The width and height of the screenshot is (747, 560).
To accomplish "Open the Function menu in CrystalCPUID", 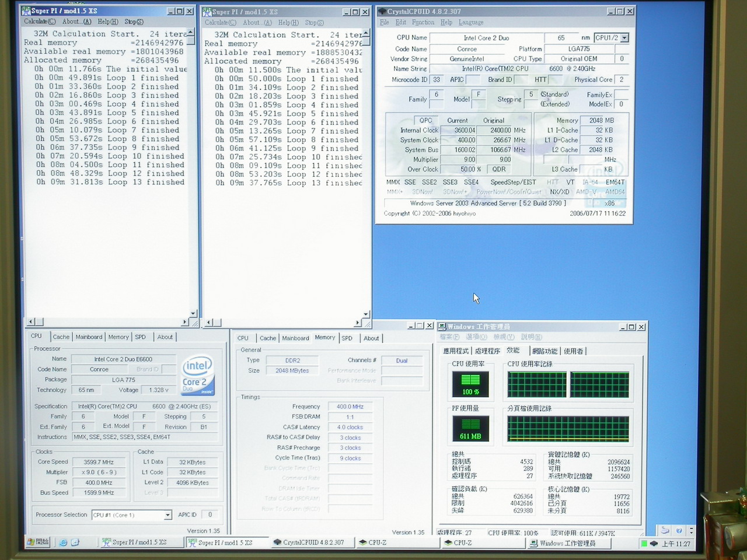I will coord(423,23).
